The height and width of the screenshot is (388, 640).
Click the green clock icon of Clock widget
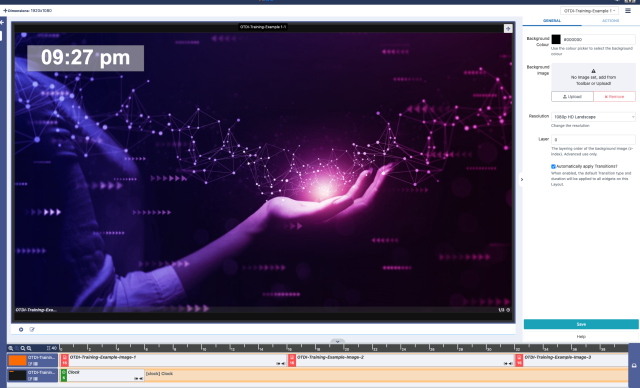point(64,375)
